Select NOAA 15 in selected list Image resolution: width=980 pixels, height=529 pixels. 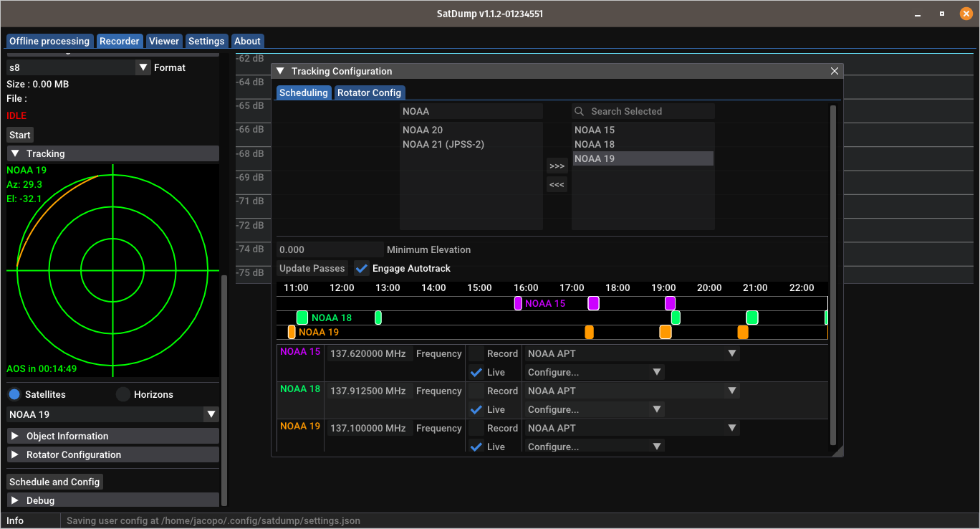643,130
